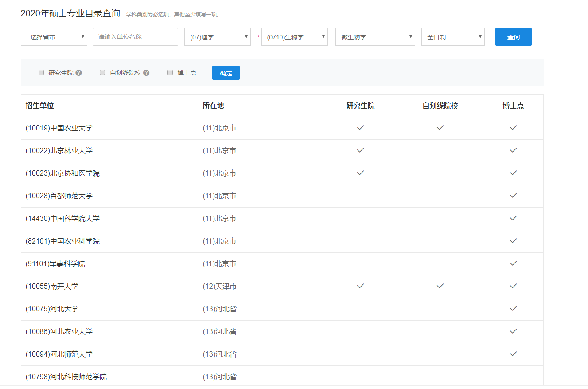Click the 所在地 column header

(x=213, y=106)
